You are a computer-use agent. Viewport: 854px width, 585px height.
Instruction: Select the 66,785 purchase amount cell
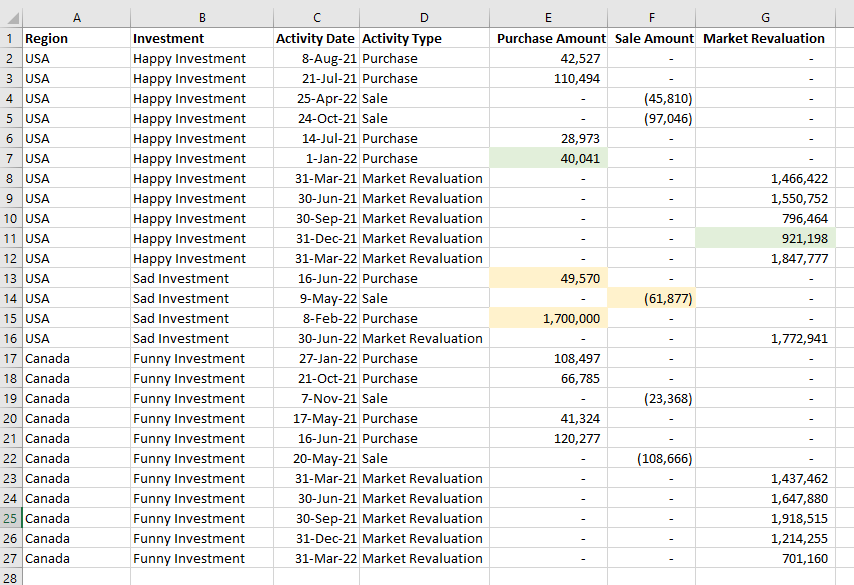(x=548, y=378)
